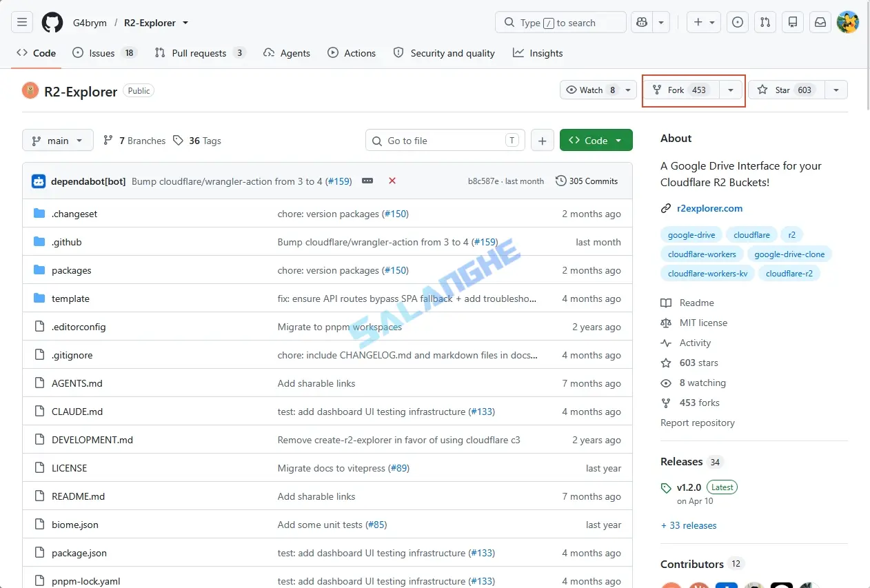Open the r2explorer.com website link

710,208
